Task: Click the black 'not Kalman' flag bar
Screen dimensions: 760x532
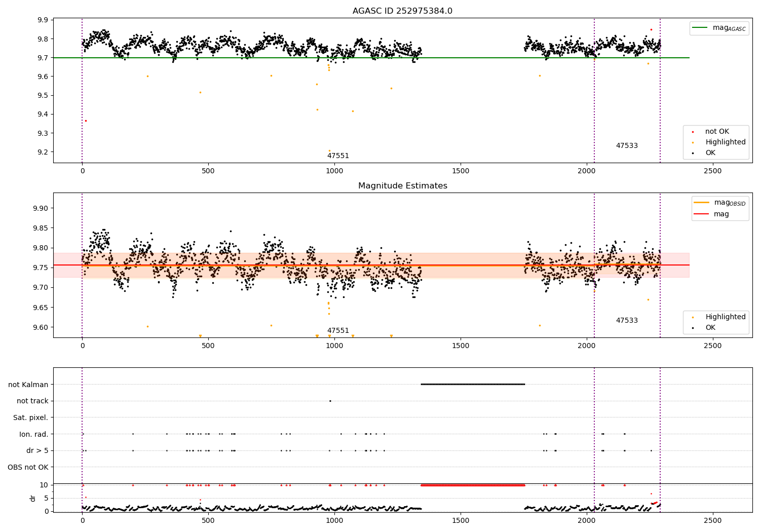Action: coord(473,384)
